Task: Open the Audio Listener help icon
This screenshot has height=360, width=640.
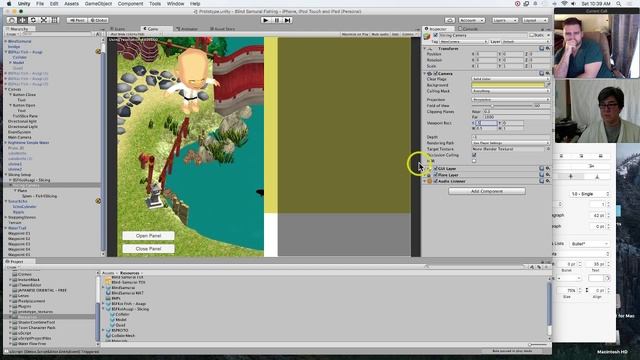Action: coord(542,181)
